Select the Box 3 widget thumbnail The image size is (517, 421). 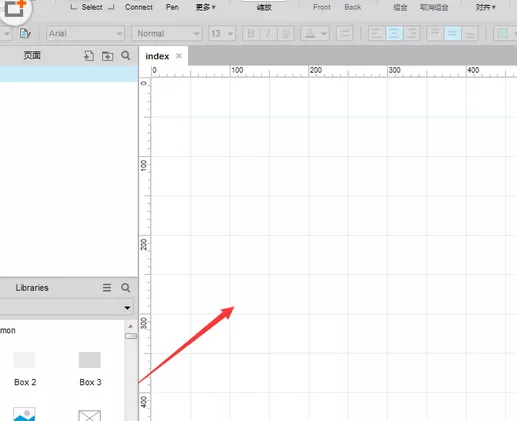point(90,360)
